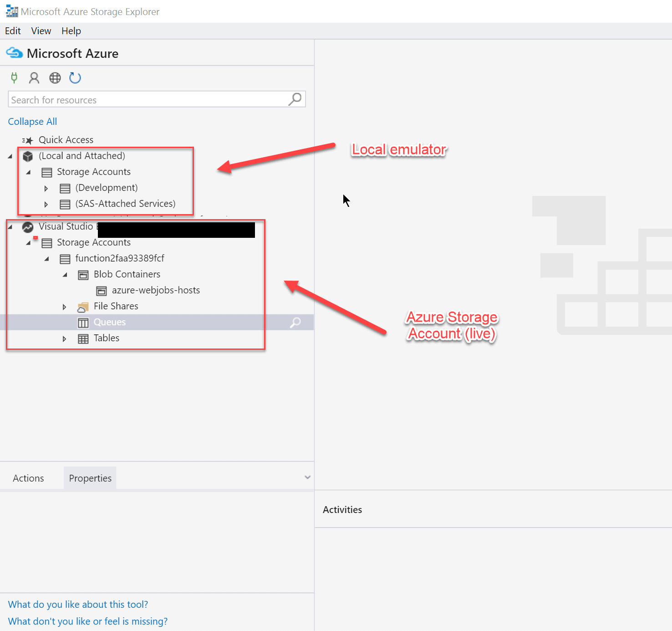Open the Help menu
The width and height of the screenshot is (672, 631).
tap(71, 31)
